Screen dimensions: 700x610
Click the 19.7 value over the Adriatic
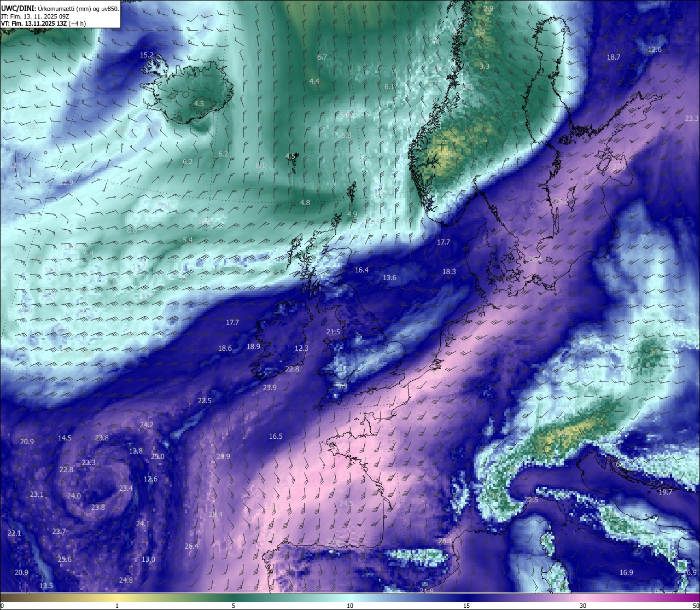[x=665, y=492]
